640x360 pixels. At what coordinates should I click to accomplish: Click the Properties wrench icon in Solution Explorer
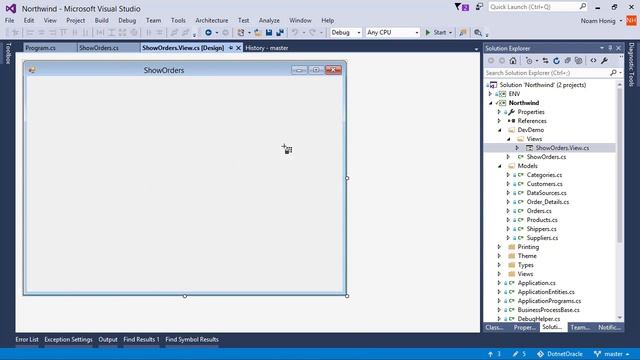604,60
